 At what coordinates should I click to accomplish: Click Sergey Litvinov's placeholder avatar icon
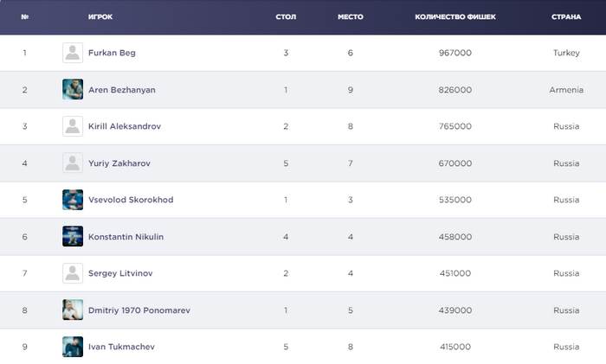(73, 273)
